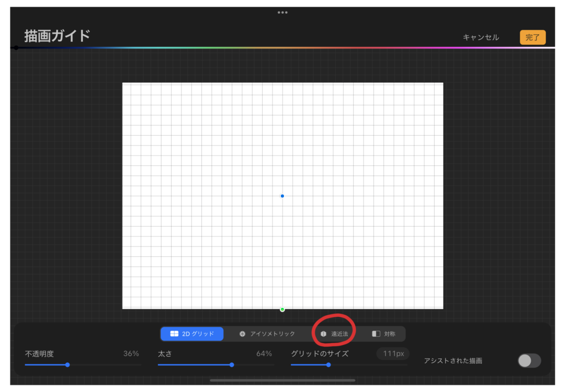Viewport: 565px width, 392px height.
Task: Click the 太さ slider handle
Action: tap(232, 364)
